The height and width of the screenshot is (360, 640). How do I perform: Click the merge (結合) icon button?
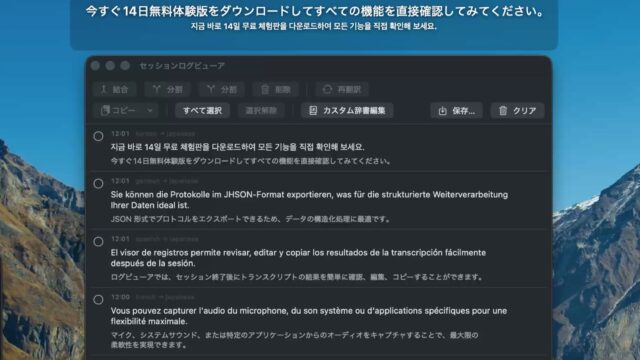(104, 89)
